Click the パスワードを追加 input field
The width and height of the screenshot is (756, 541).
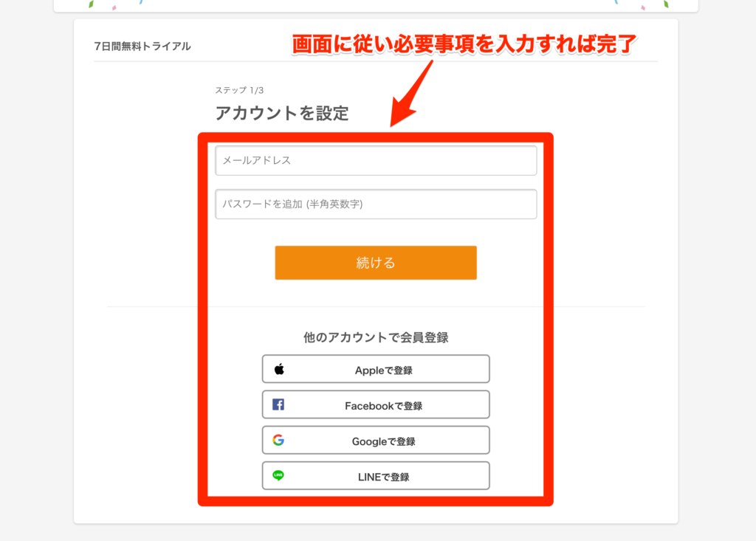376,204
